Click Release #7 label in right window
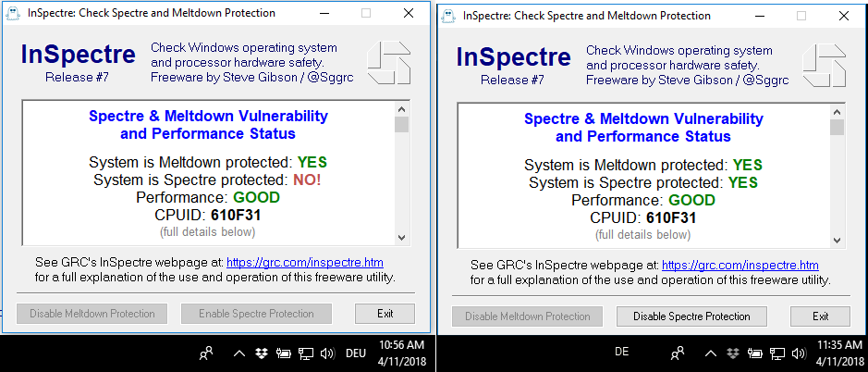The width and height of the screenshot is (868, 372). pos(512,80)
